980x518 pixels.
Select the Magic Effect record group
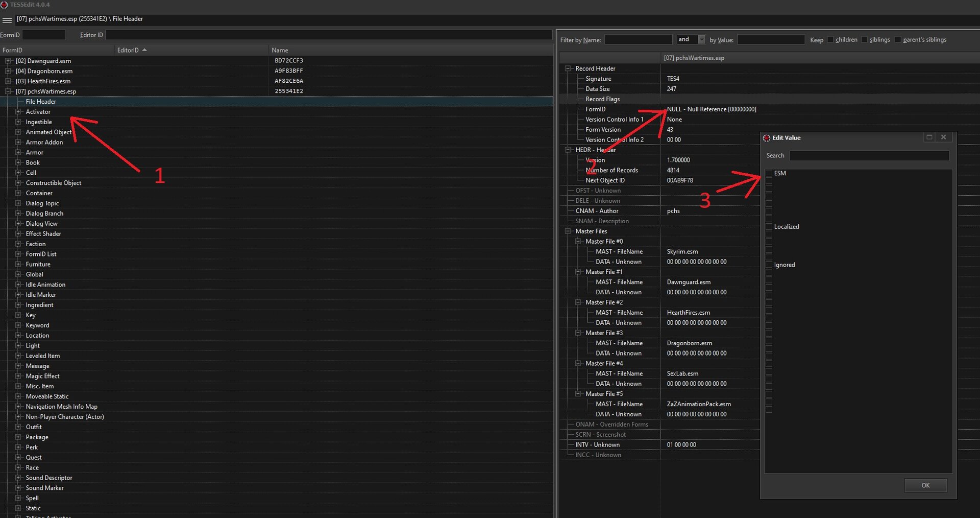tap(43, 376)
